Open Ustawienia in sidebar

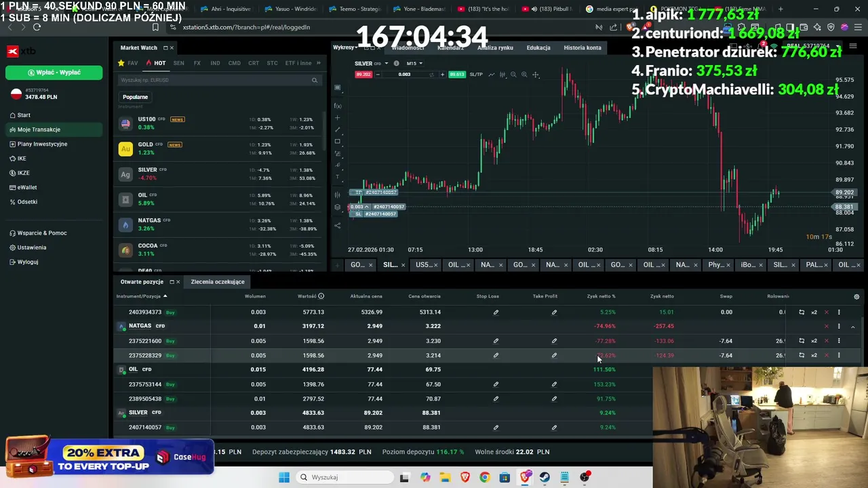(31, 247)
